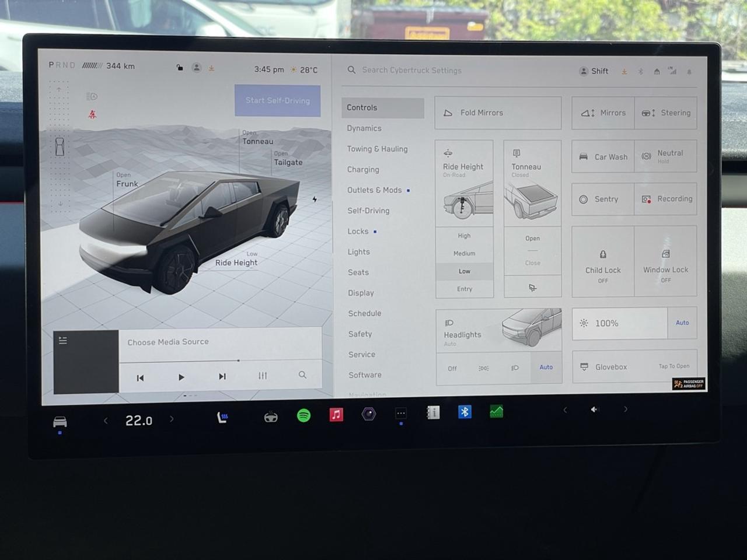Set headlights to low beam on
Image resolution: width=747 pixels, height=560 pixels.
tap(515, 367)
